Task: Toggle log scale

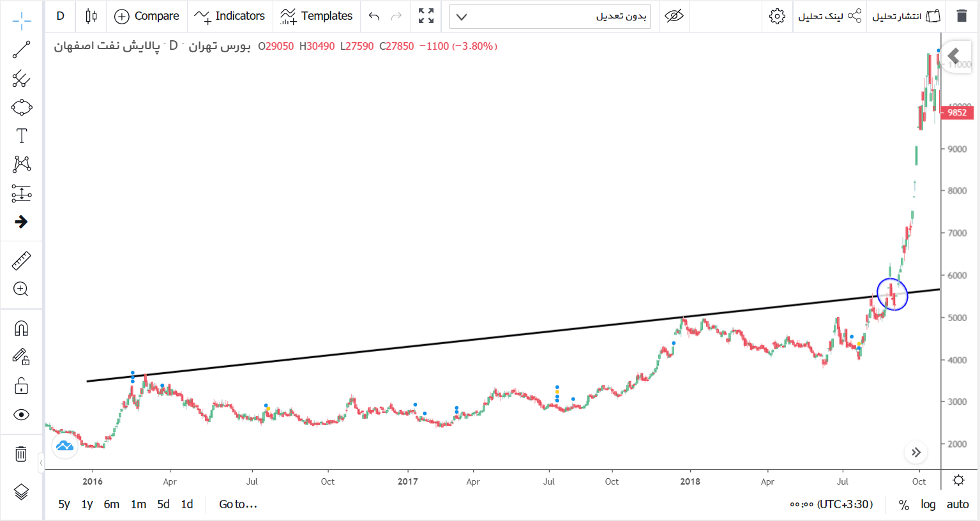Action: [x=928, y=504]
